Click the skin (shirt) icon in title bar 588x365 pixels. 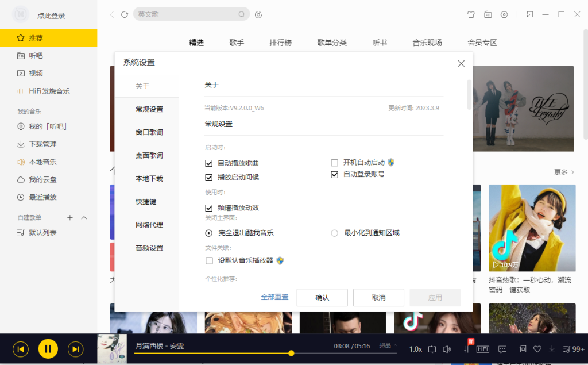click(x=471, y=14)
